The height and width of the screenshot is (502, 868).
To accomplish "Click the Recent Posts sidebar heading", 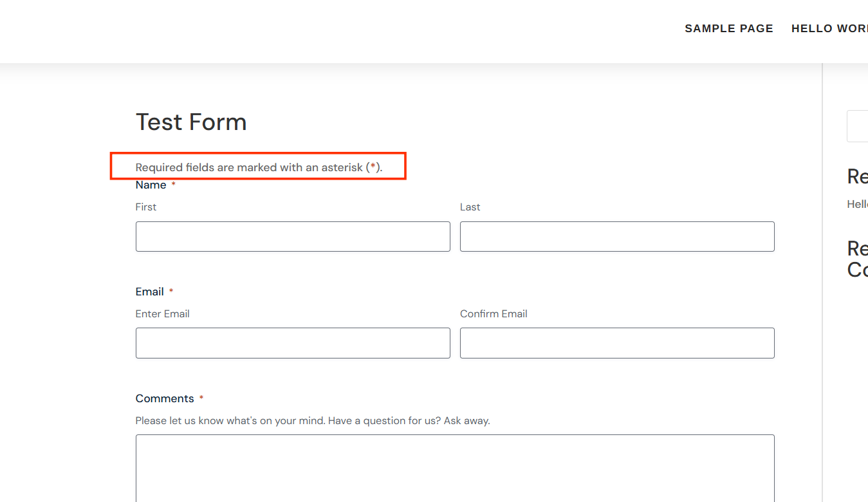I will coord(857,176).
